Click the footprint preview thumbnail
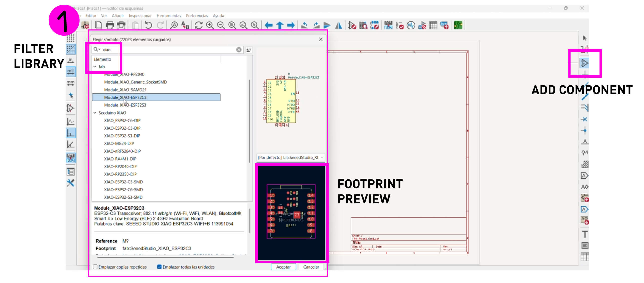This screenshot has height=283, width=644. coord(291,213)
